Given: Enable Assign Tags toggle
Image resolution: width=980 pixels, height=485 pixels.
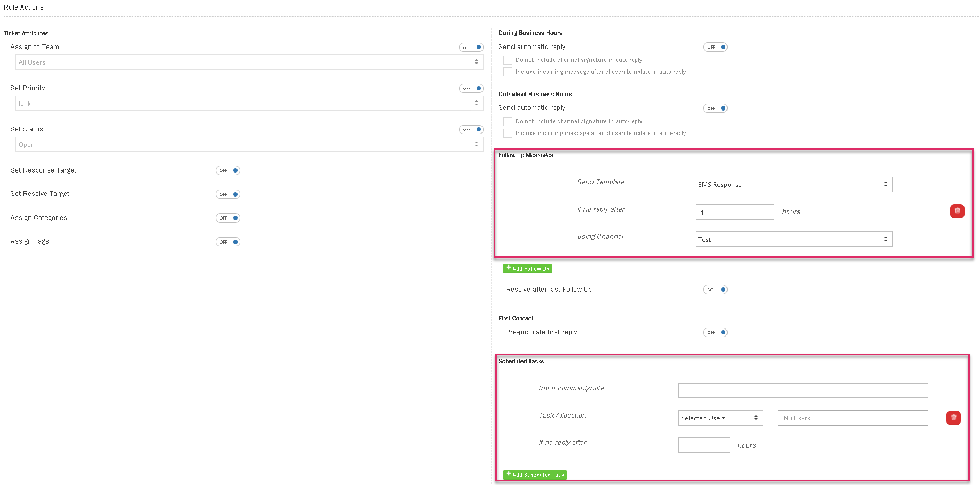Looking at the screenshot, I should 228,242.
